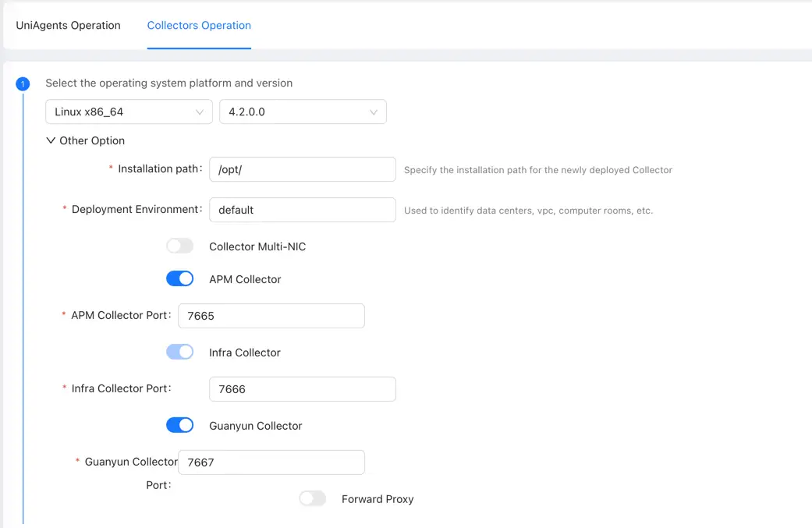Click the step 1 circle indicator
This screenshot has height=528, width=812.
pyautogui.click(x=23, y=83)
